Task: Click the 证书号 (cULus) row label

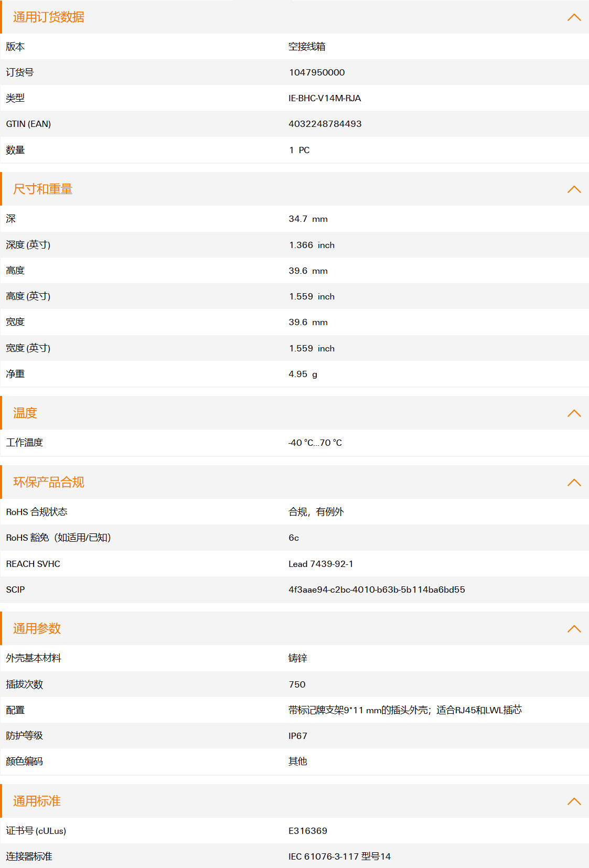Action: coord(36,831)
